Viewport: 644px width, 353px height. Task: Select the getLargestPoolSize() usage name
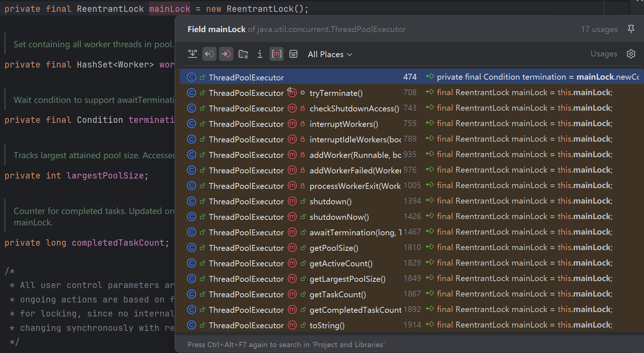[x=348, y=279]
